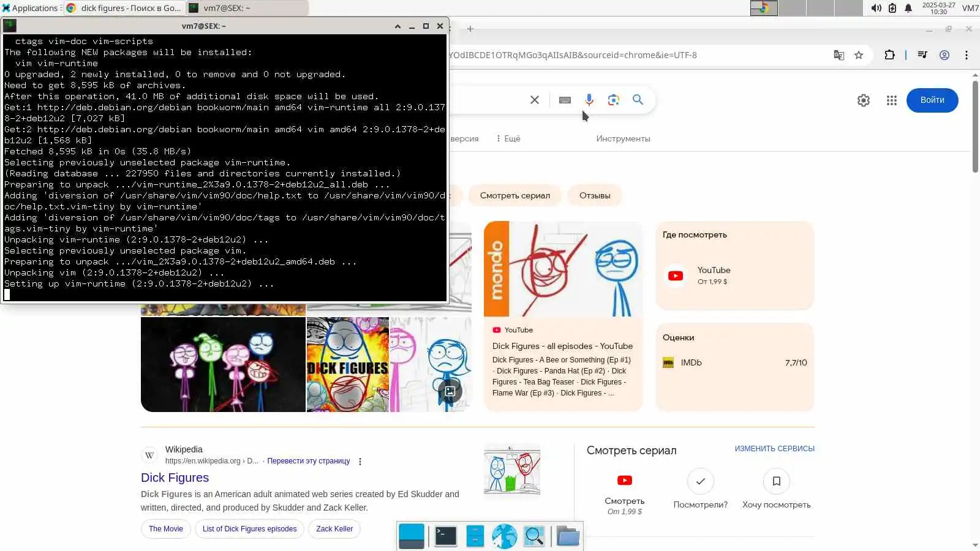Open the notifications bell in the tray
Image resolution: width=980 pixels, height=551 pixels.
click(x=908, y=8)
